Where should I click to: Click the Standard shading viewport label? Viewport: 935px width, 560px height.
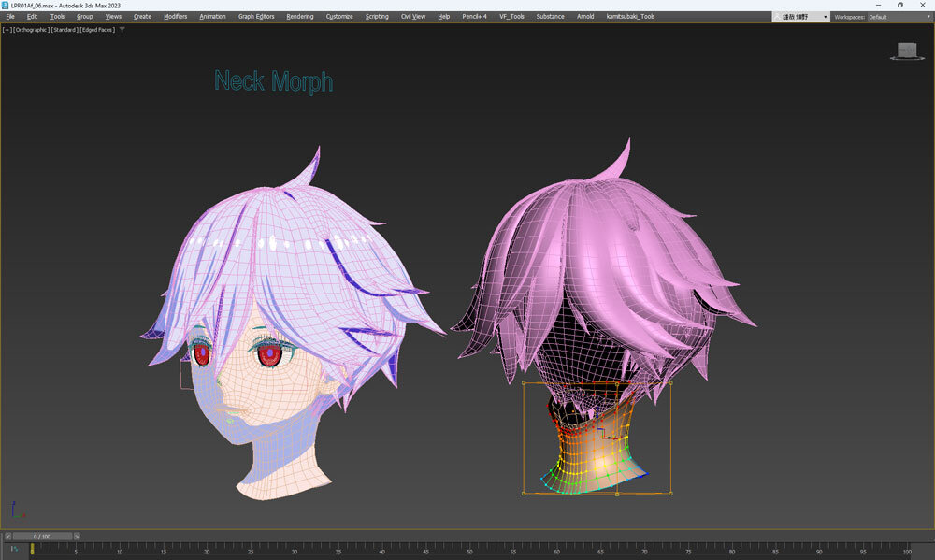[x=65, y=30]
